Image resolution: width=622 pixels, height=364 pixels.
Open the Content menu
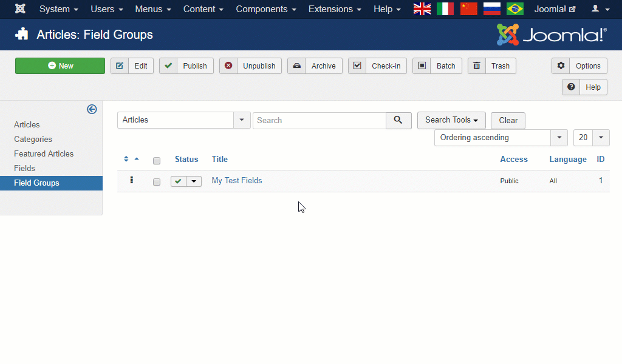point(203,8)
